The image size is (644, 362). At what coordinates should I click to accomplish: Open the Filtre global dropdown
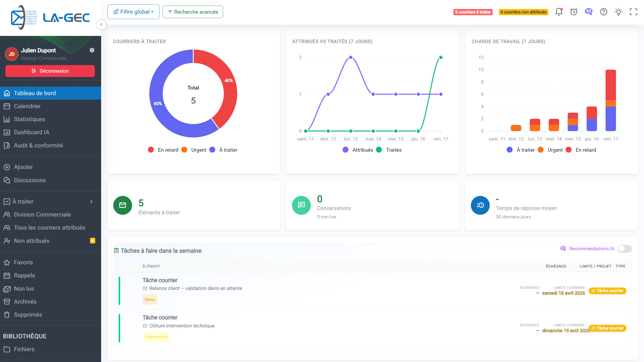133,12
